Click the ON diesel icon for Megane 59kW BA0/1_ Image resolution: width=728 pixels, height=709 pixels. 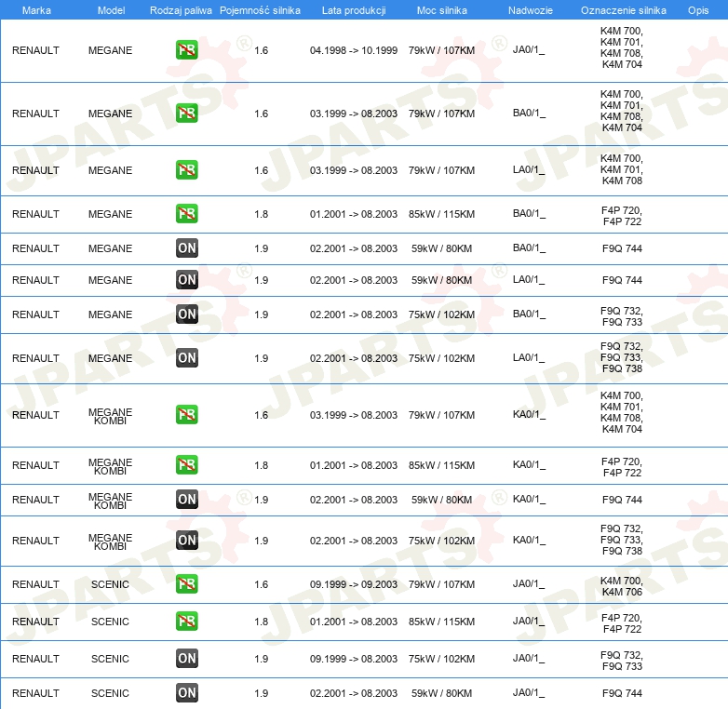coord(186,247)
